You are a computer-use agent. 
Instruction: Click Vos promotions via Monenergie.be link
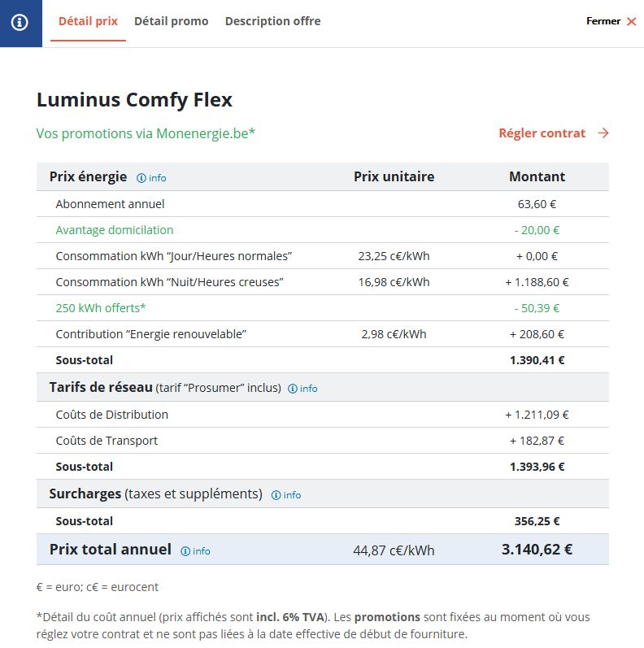pyautogui.click(x=146, y=133)
